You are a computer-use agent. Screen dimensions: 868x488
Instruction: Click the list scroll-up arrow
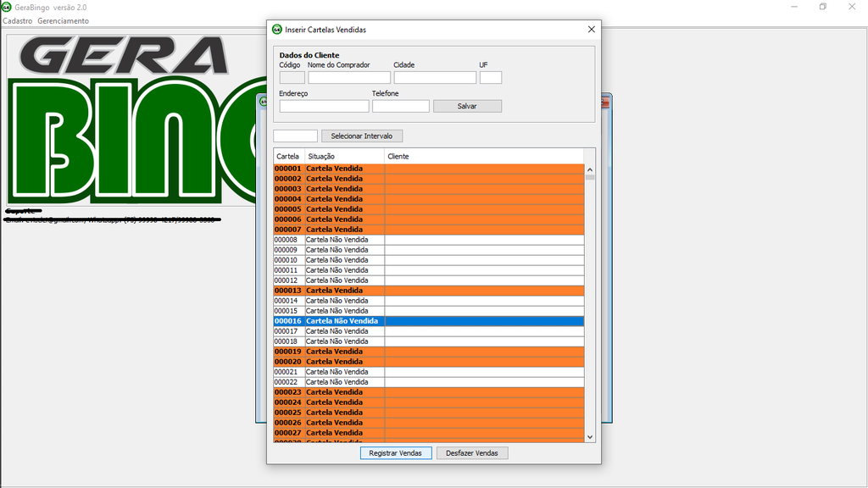590,169
